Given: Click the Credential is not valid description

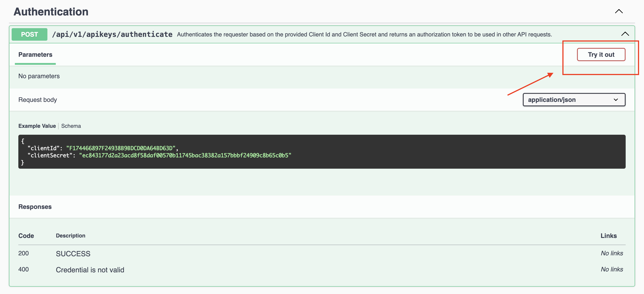Looking at the screenshot, I should coord(90,270).
